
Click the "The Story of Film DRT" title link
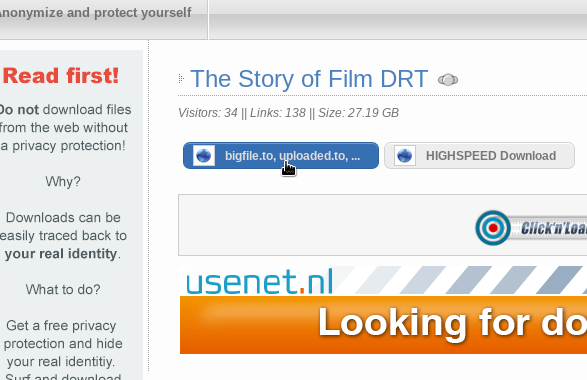coord(309,79)
